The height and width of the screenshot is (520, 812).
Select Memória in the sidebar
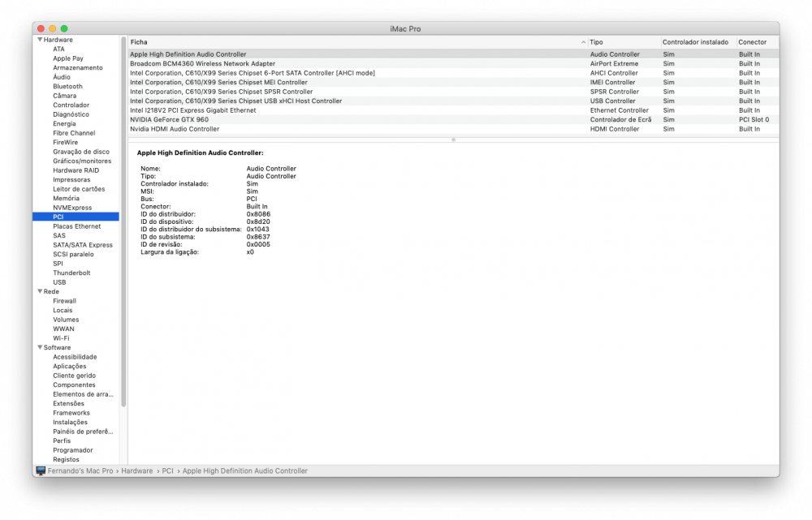point(66,198)
